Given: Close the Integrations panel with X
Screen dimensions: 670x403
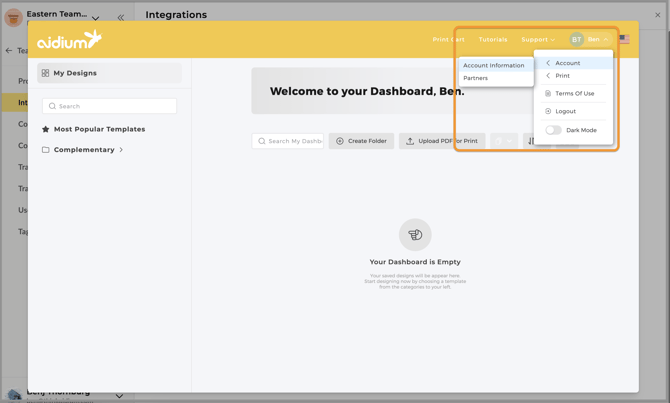Looking at the screenshot, I should coord(658,15).
